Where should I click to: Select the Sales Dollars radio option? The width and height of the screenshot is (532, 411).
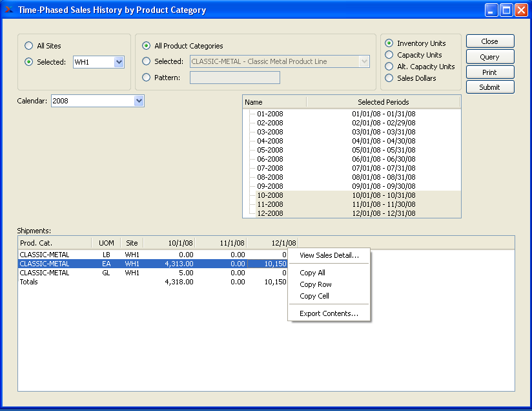pyautogui.click(x=389, y=78)
